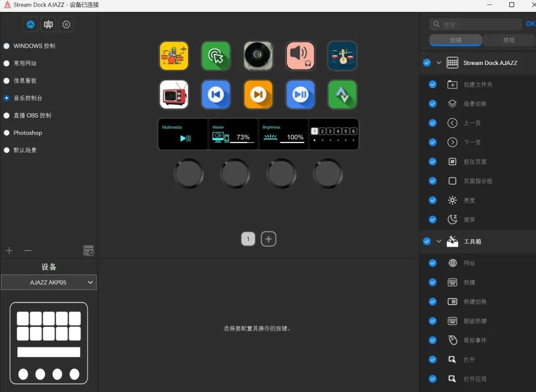Viewport: 536px width, 392px height.
Task: Click the orange next track key
Action: click(258, 94)
